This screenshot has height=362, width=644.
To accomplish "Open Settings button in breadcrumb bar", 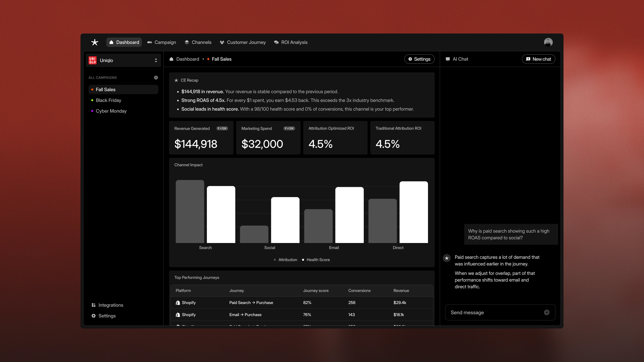I will pyautogui.click(x=419, y=59).
